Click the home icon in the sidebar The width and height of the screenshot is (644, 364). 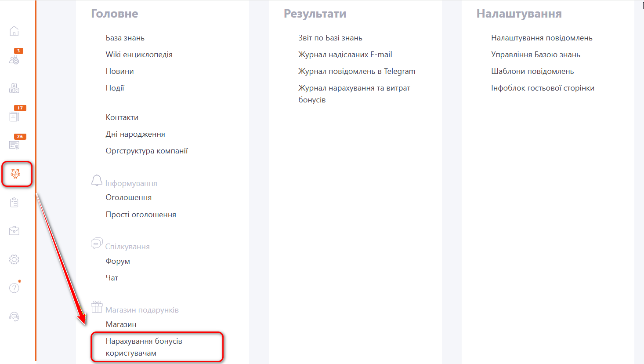(14, 31)
